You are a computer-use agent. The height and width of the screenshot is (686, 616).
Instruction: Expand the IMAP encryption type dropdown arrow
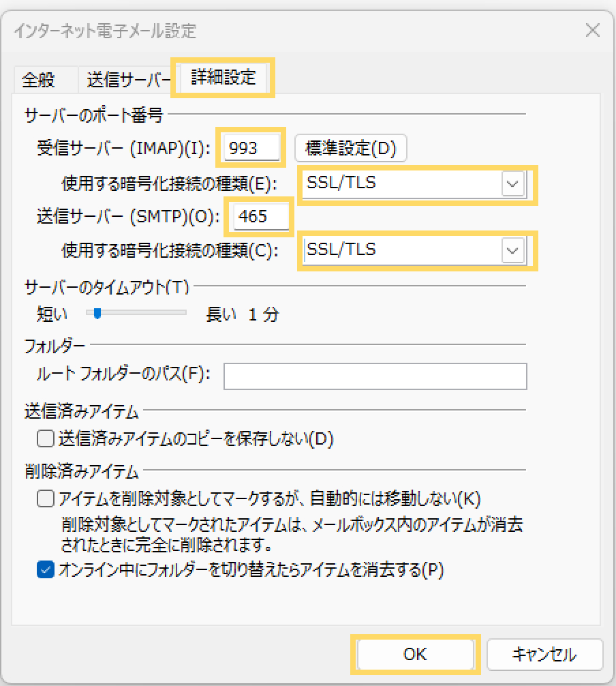coord(513,184)
